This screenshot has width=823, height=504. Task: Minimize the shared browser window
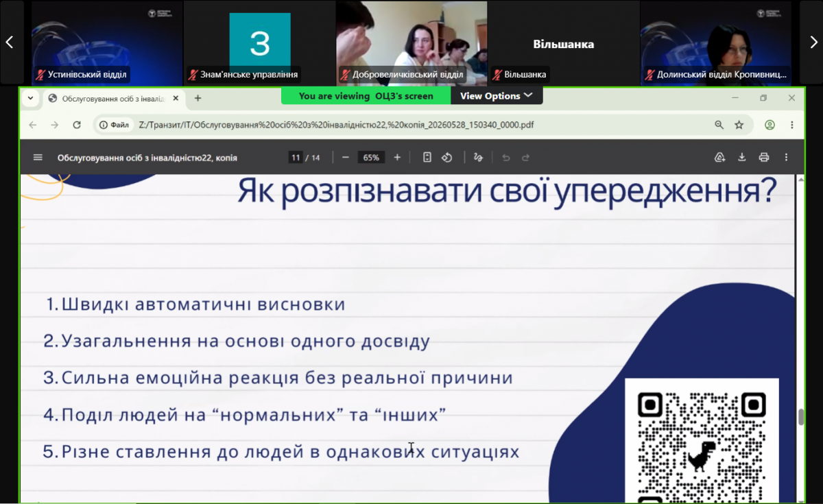click(x=735, y=98)
